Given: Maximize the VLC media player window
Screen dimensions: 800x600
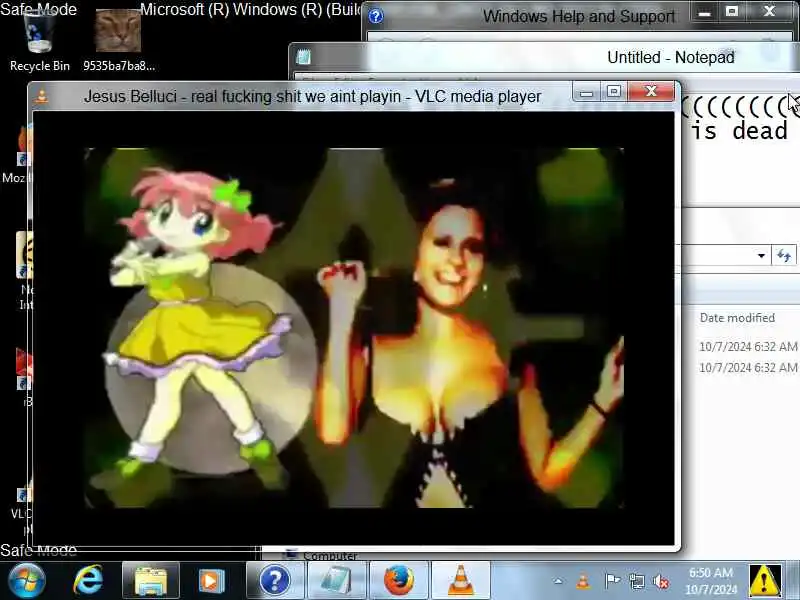Looking at the screenshot, I should [614, 92].
